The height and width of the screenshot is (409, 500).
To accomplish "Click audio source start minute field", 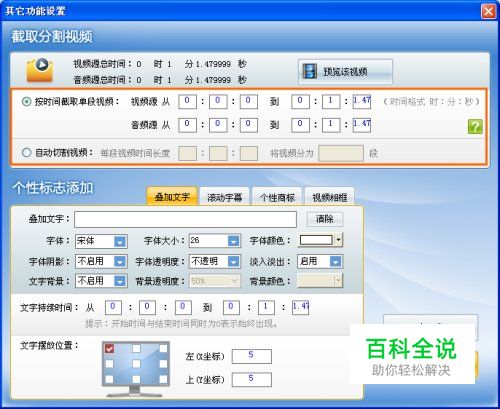I will click(x=218, y=125).
